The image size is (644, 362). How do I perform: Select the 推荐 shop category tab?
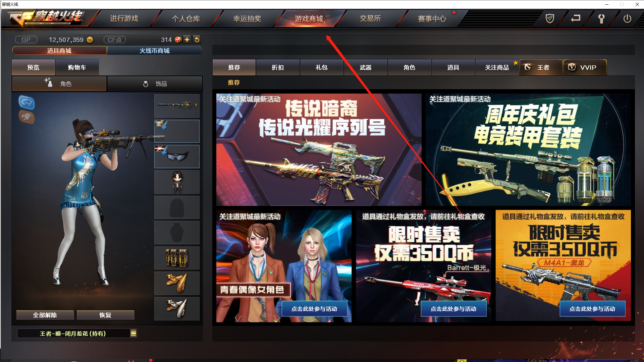[x=234, y=67]
